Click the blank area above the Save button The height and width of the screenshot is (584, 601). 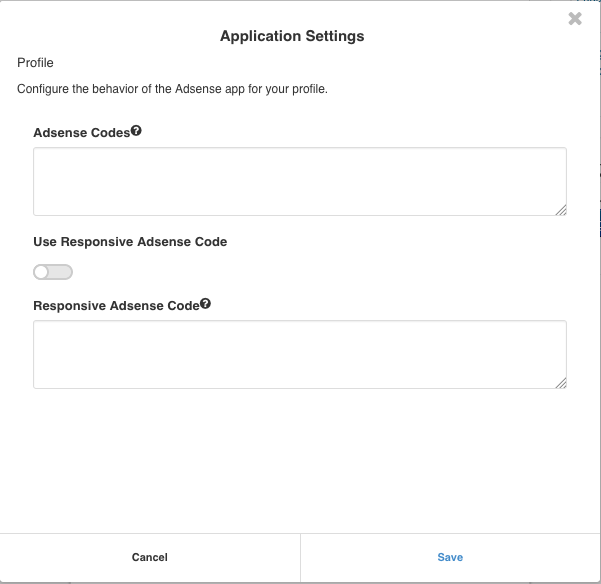450,470
